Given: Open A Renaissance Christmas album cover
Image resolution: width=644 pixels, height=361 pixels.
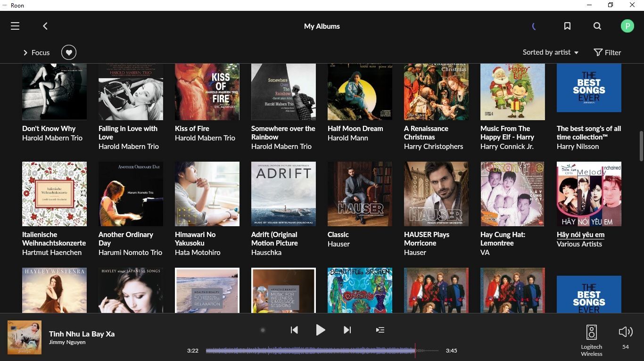Looking at the screenshot, I should (436, 92).
